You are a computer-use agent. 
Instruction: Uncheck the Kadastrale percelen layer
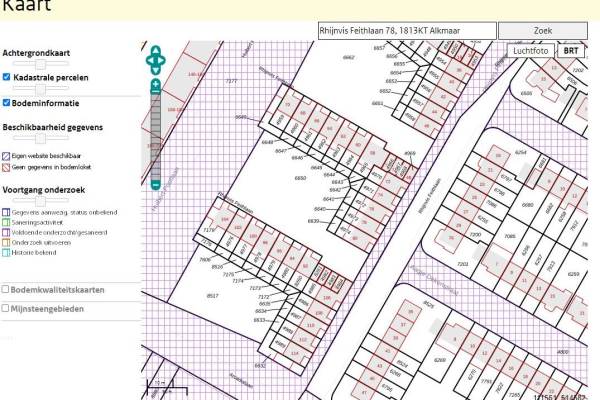tap(6, 77)
